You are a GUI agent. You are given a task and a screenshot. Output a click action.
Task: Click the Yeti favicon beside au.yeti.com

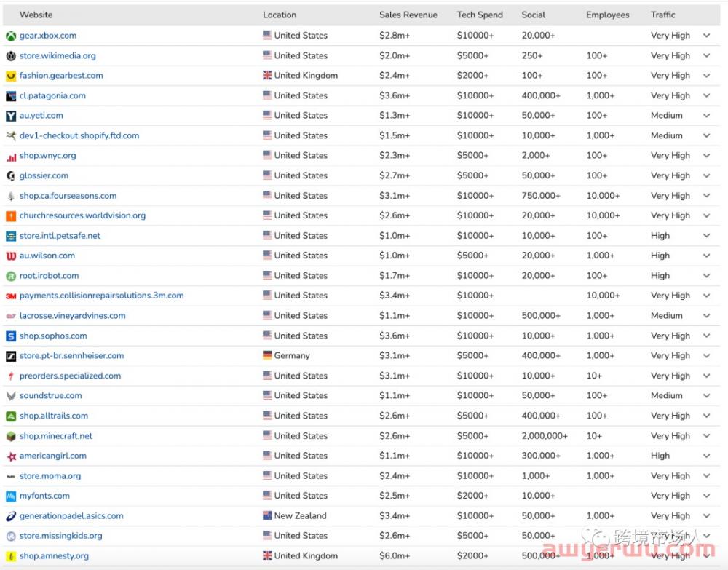pyautogui.click(x=11, y=116)
